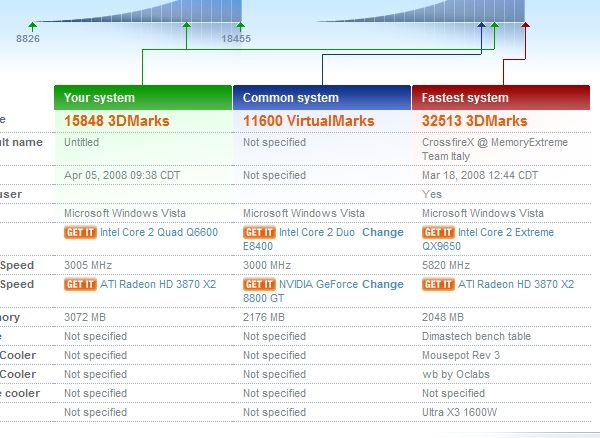
Task: Click GET IT badge beside Core 2 Duo
Action: point(259,232)
